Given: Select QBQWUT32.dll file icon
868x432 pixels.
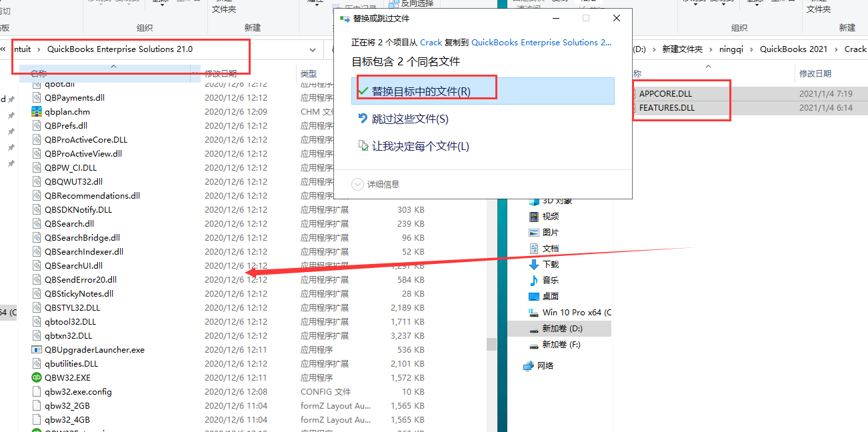Looking at the screenshot, I should 37,181.
